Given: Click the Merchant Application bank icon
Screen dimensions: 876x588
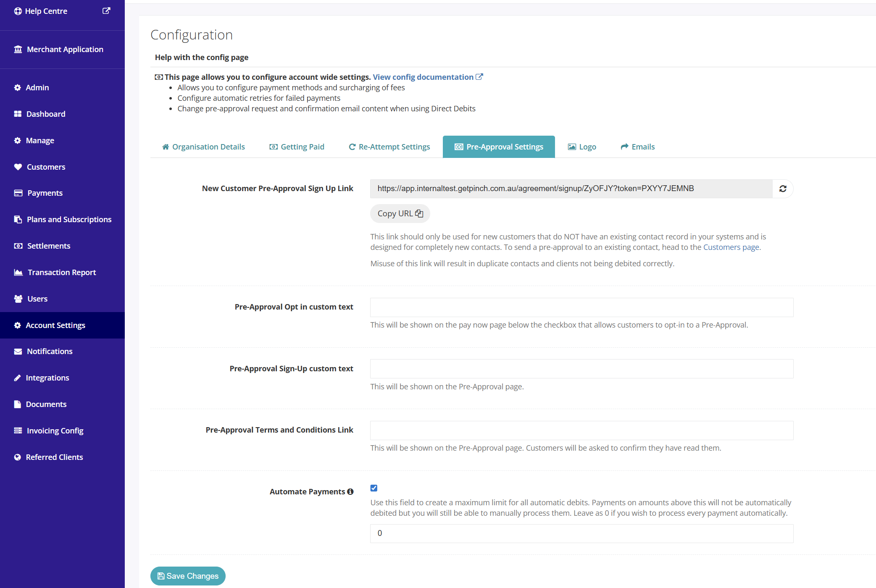Looking at the screenshot, I should (18, 50).
